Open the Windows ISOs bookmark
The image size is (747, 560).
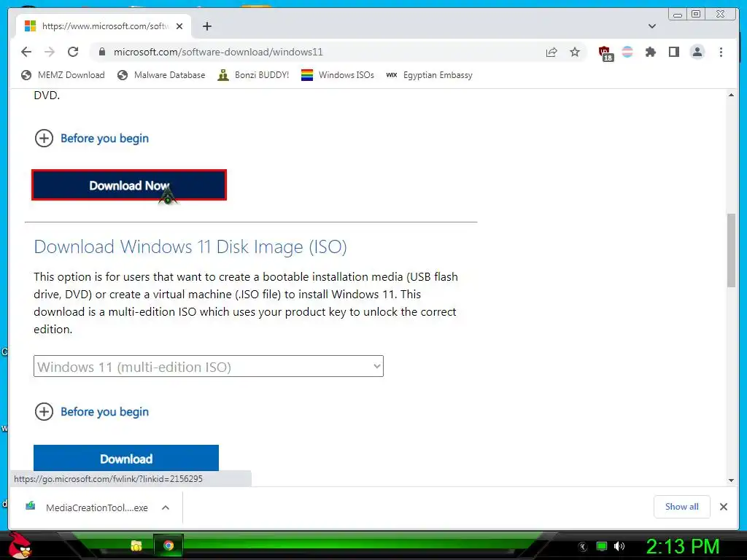pyautogui.click(x=338, y=75)
